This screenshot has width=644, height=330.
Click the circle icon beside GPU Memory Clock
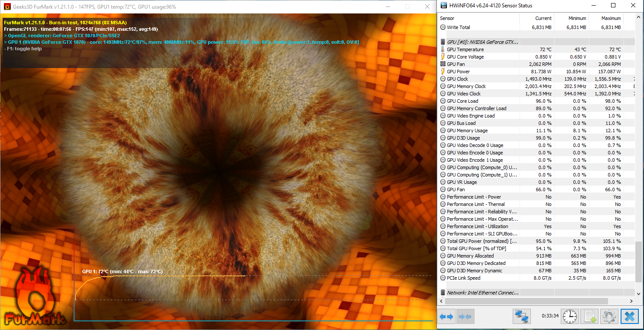[442, 86]
